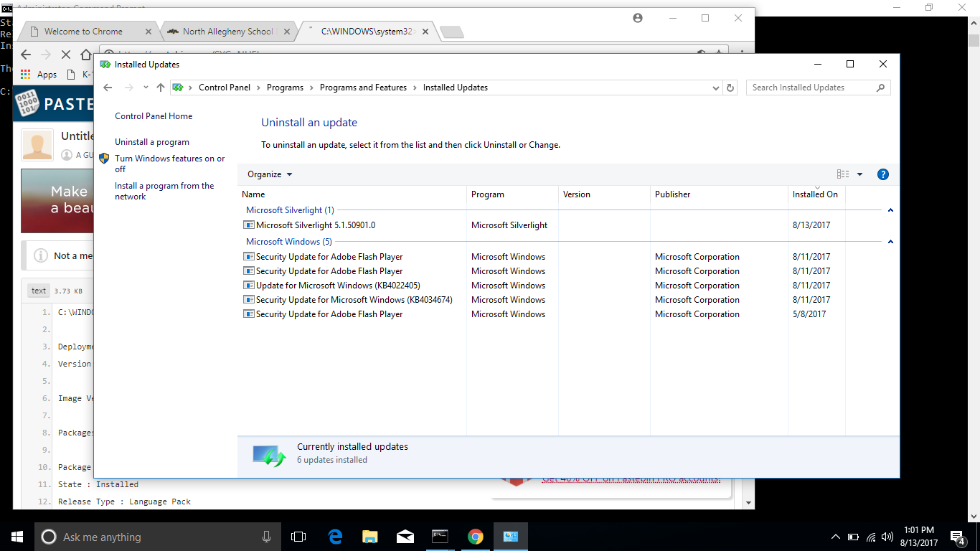Click the change view icon
The height and width of the screenshot is (551, 980).
(843, 174)
